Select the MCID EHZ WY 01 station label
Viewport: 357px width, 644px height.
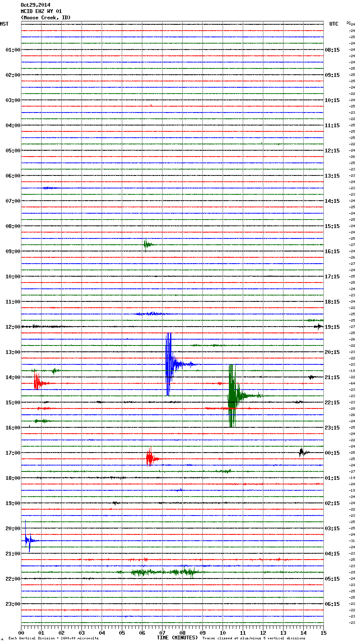(x=41, y=11)
